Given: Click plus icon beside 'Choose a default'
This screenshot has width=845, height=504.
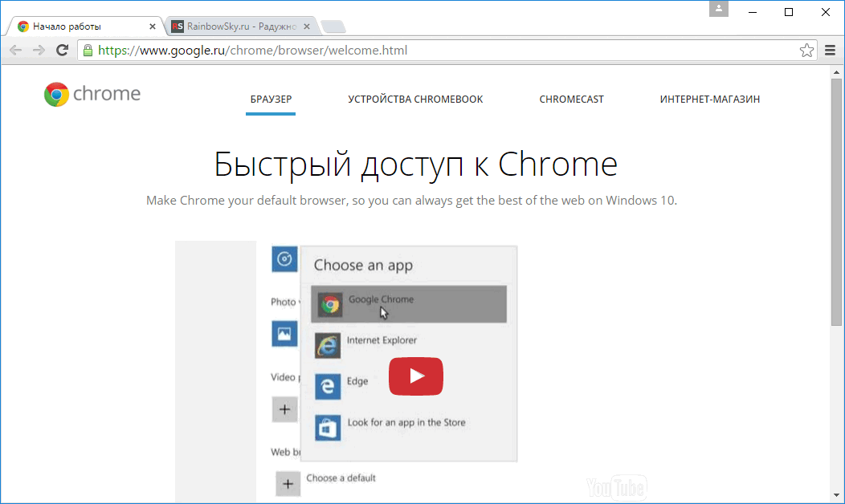Looking at the screenshot, I should 288,484.
